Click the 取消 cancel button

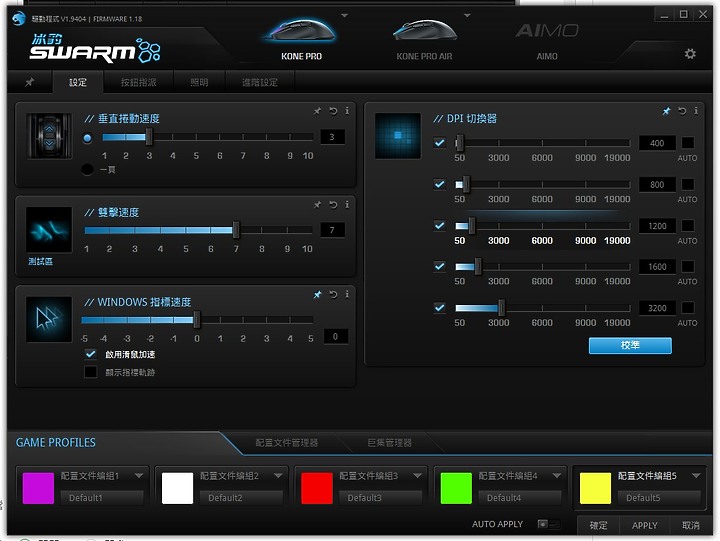(691, 525)
